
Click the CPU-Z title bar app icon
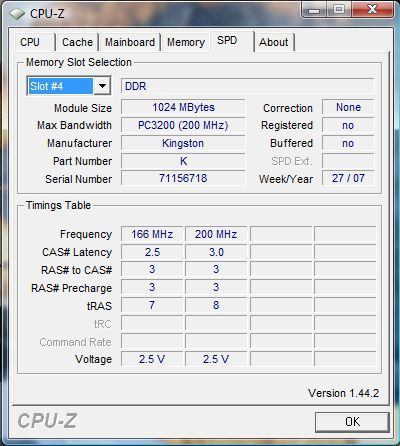pos(17,14)
